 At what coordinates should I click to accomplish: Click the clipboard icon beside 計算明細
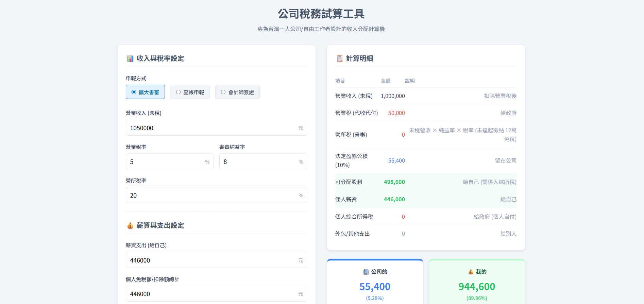[339, 58]
